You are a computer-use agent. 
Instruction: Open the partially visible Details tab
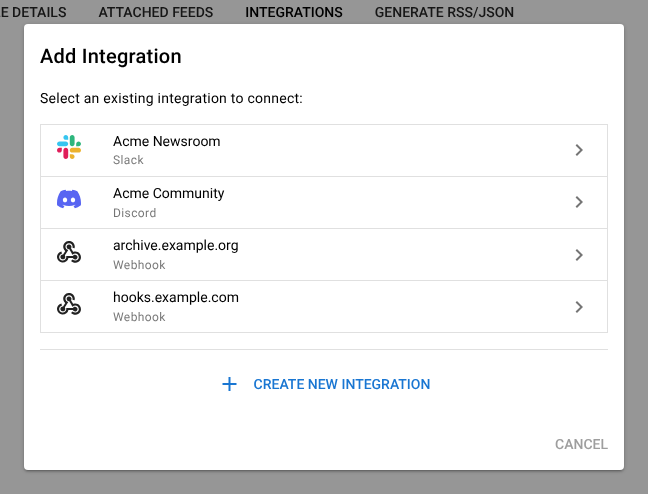(x=33, y=12)
